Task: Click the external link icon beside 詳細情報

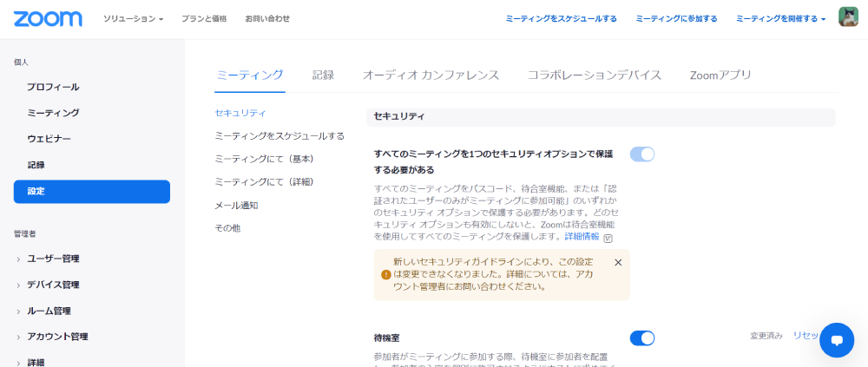Action: (x=608, y=238)
